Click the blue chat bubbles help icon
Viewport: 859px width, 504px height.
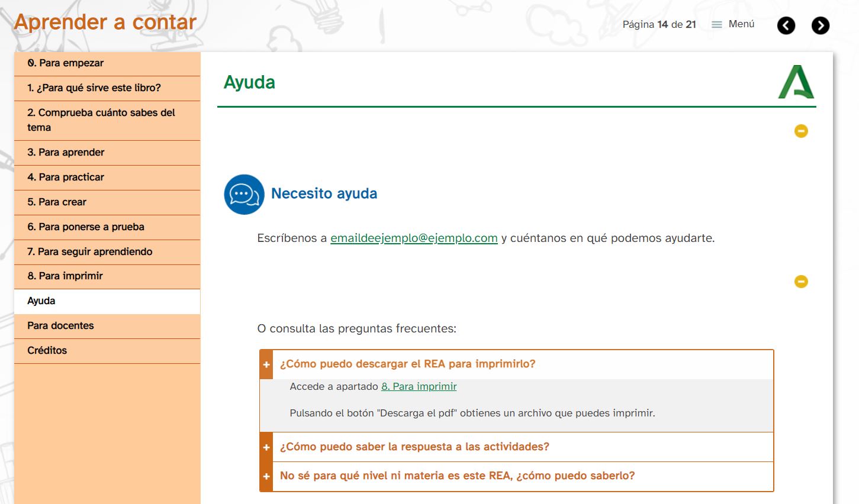[x=244, y=194]
